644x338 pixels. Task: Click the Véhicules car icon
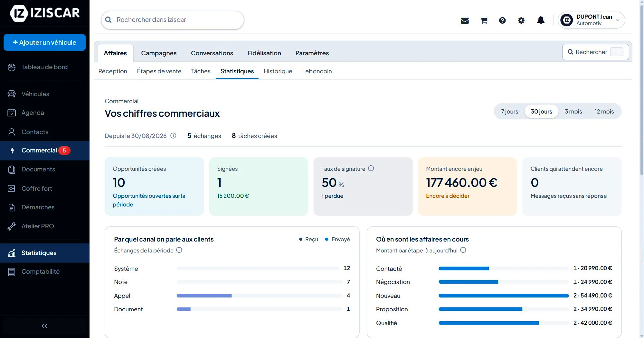pos(12,94)
